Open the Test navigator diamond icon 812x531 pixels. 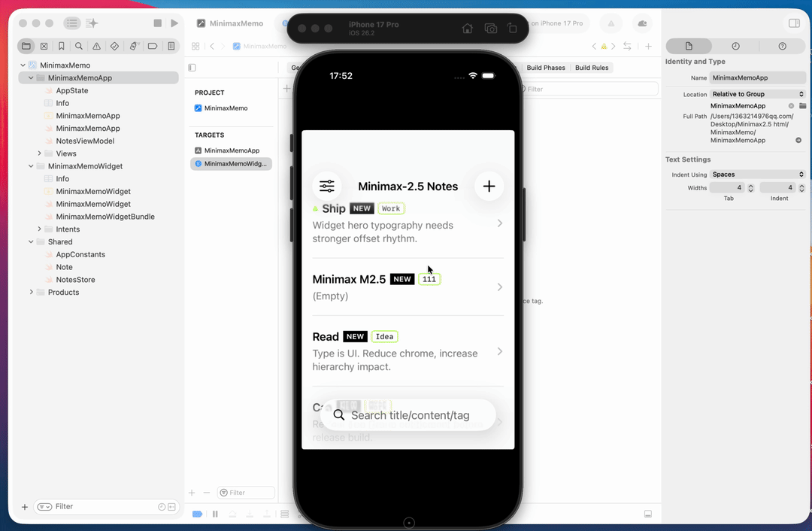pos(114,46)
